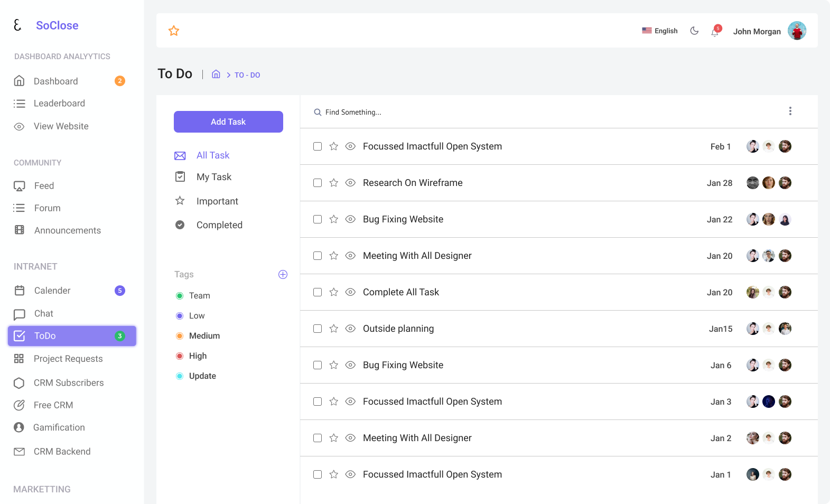Click the Project Requests grid icon
The width and height of the screenshot is (830, 504).
tap(19, 359)
